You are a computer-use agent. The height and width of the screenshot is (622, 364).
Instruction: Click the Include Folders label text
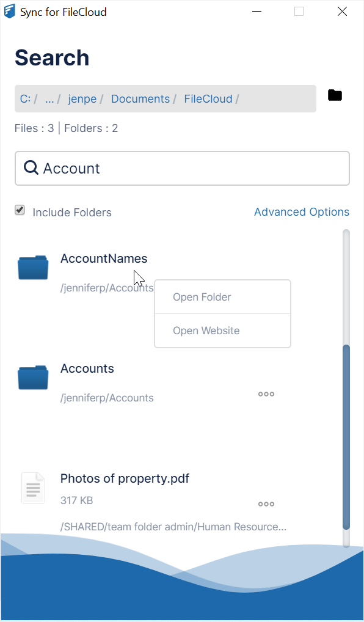point(71,212)
